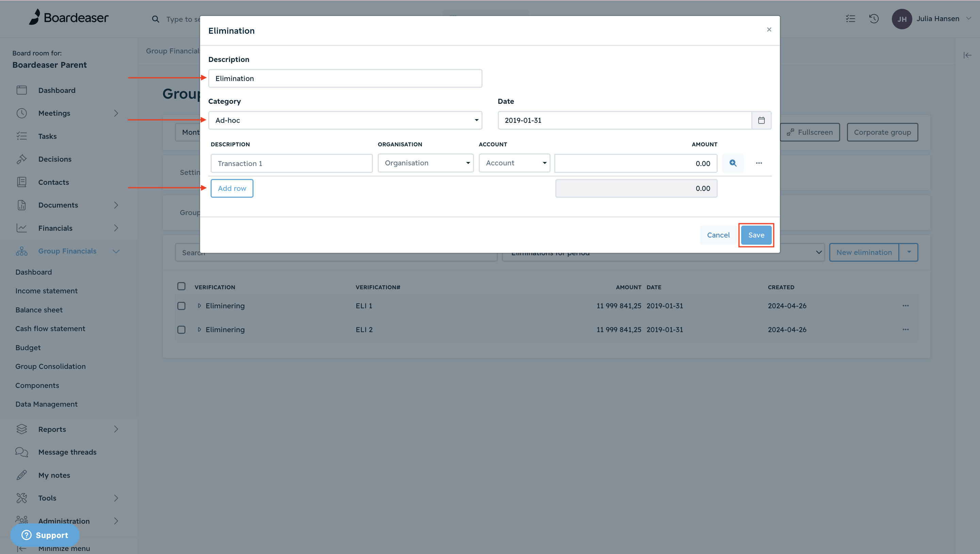The image size is (980, 554).
Task: Click the JH user avatar
Action: click(x=902, y=19)
